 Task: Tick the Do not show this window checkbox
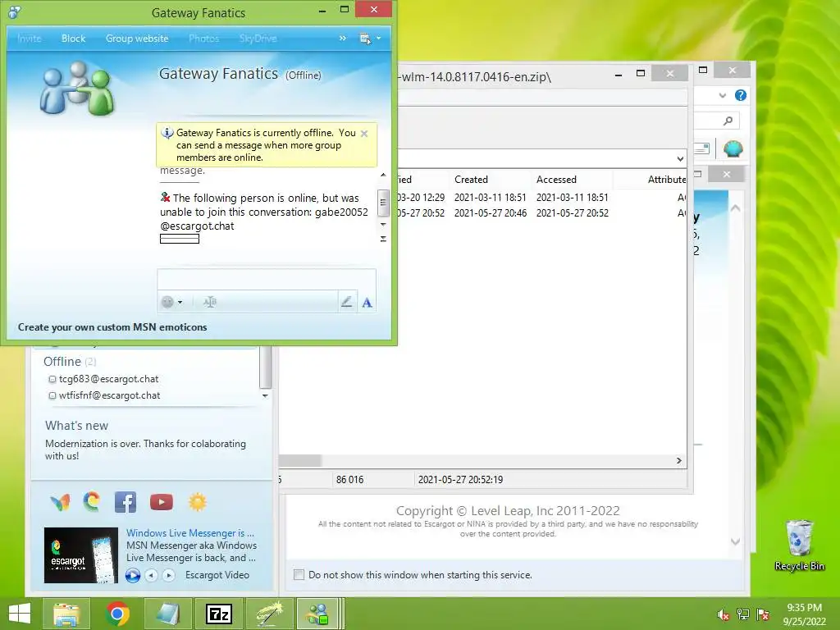[x=299, y=575]
